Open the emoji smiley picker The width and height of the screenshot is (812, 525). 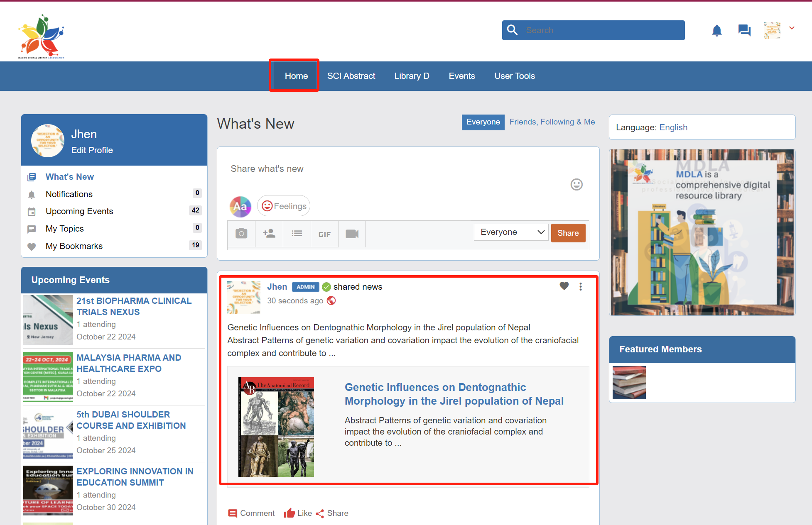[x=576, y=184]
